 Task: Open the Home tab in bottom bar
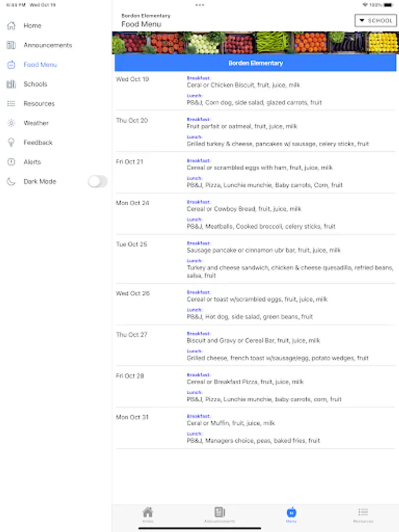point(148,514)
